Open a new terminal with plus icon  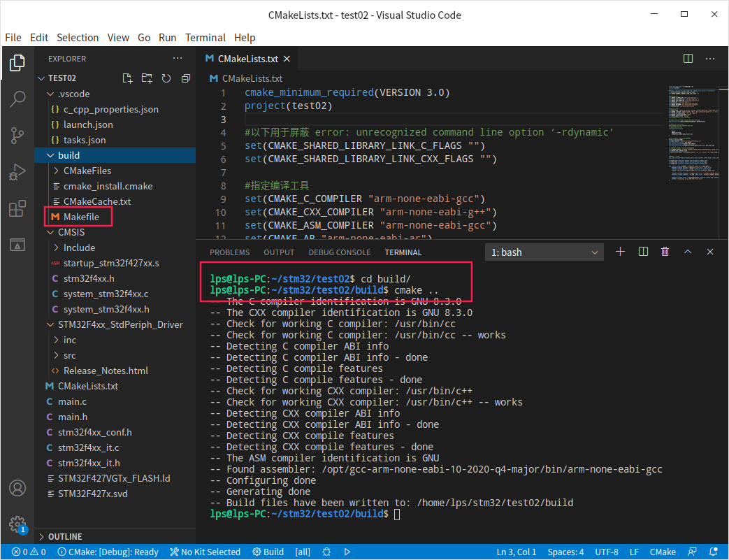pyautogui.click(x=620, y=252)
